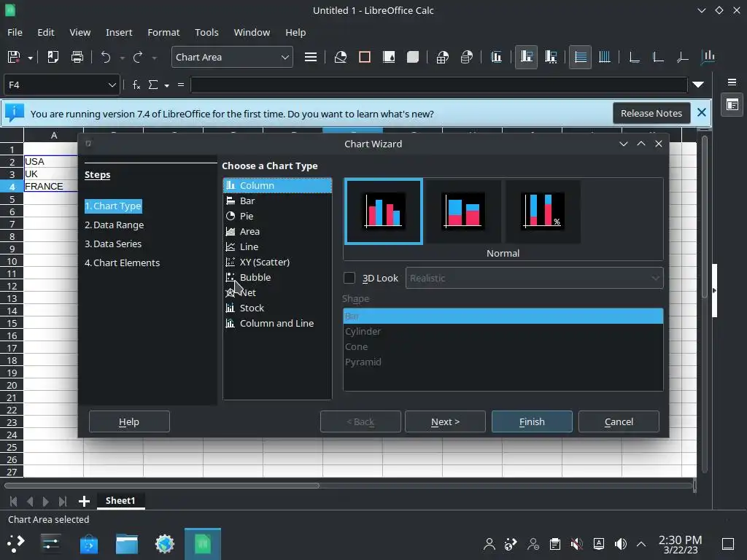Screen dimensions: 747x560
Task: Click the Y Axis icon
Action: (658, 57)
